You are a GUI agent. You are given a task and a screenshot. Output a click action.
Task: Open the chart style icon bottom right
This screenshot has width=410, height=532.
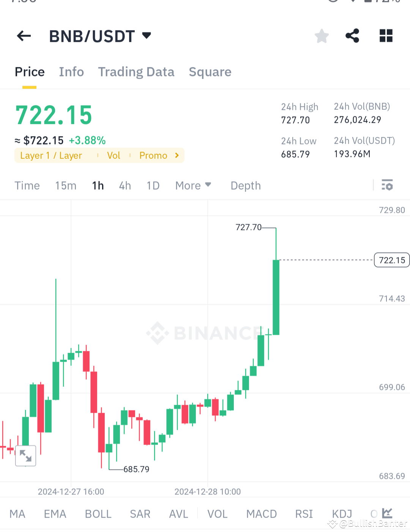click(387, 513)
